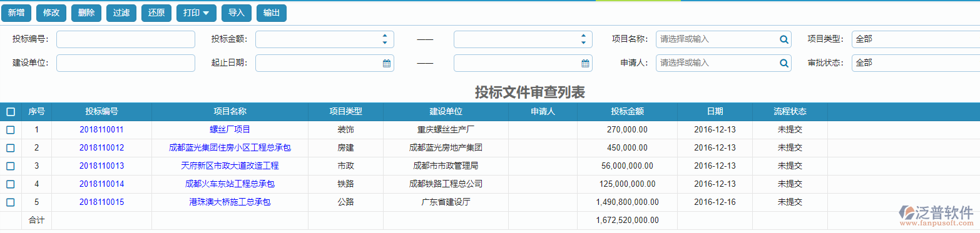
Task: Open bid number 2018110012 link
Action: (x=101, y=148)
